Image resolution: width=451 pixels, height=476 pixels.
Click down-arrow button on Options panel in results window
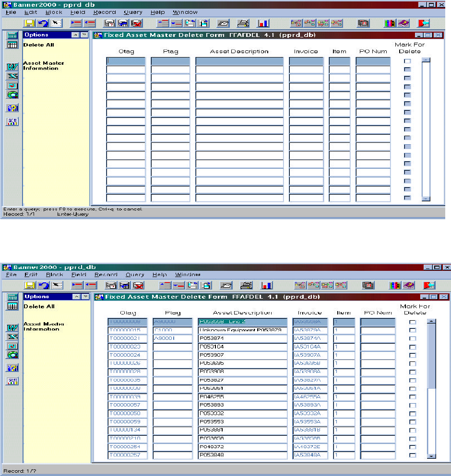tap(86, 297)
